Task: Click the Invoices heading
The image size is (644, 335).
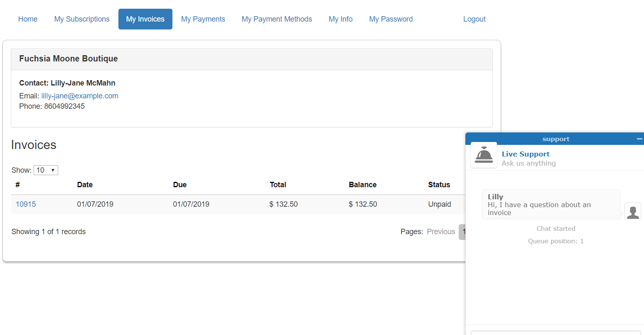Action: pyautogui.click(x=34, y=145)
